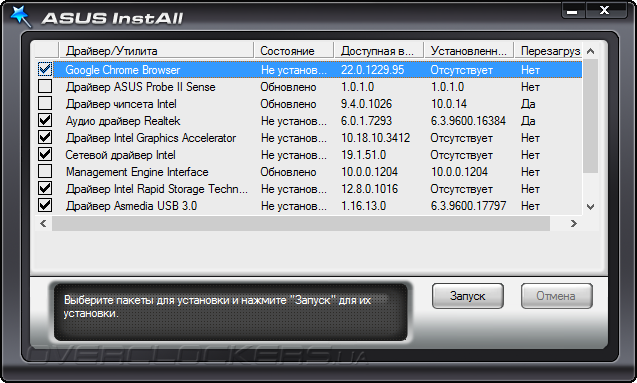Click the Да reboot value for Realtek row
The width and height of the screenshot is (637, 383).
pos(528,121)
